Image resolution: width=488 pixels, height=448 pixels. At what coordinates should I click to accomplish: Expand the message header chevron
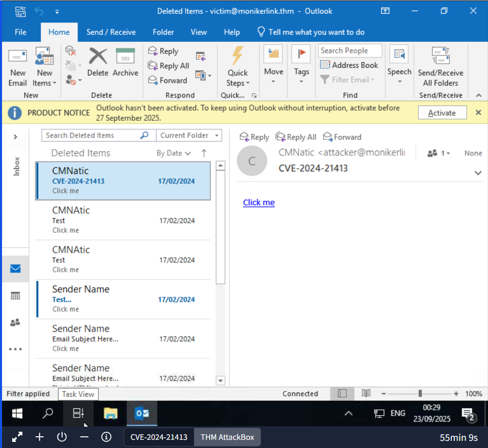[x=478, y=173]
